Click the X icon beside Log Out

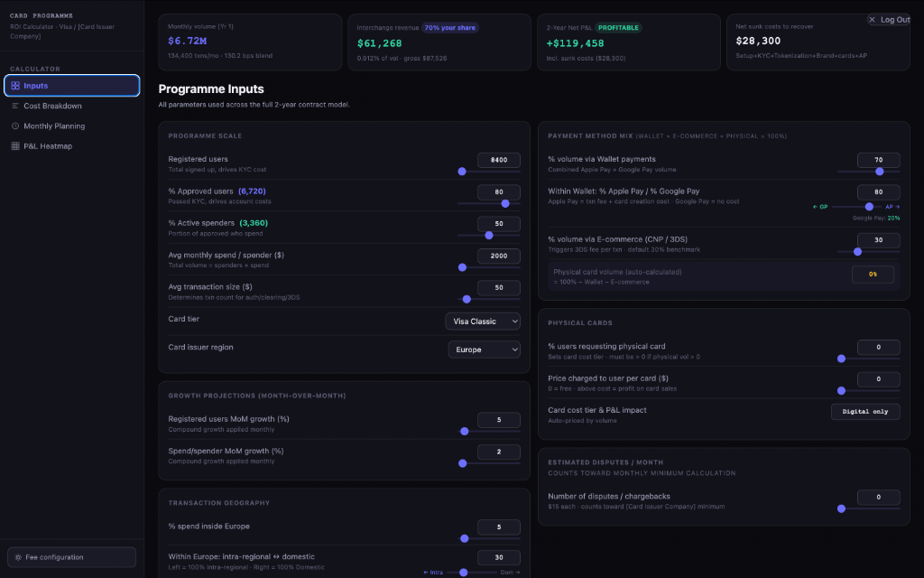(873, 20)
